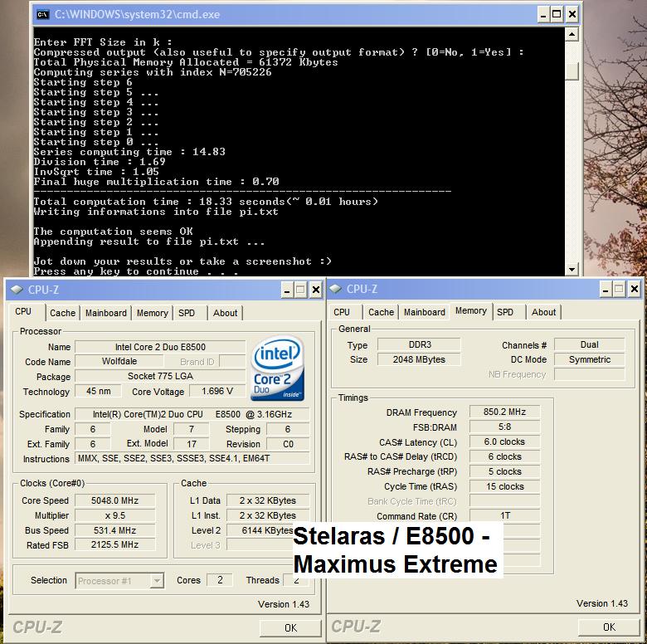Click the CAS# Latency value '6.0 clocks'
Screen dimensions: 647x644
point(504,442)
